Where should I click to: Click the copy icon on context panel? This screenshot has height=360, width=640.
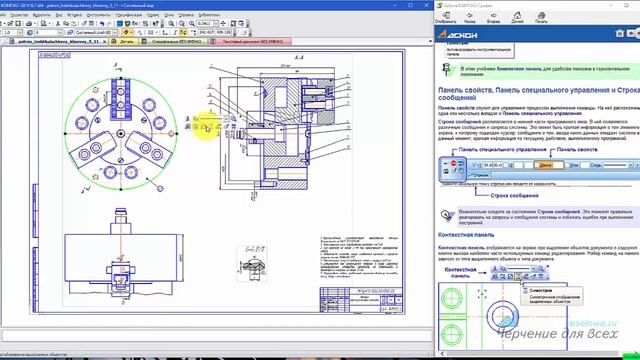pyautogui.click(x=195, y=118)
